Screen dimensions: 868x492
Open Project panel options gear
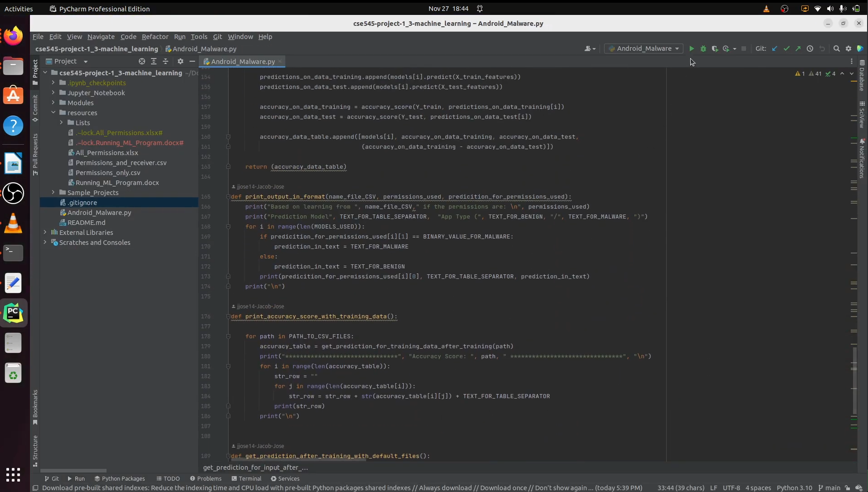(x=180, y=61)
